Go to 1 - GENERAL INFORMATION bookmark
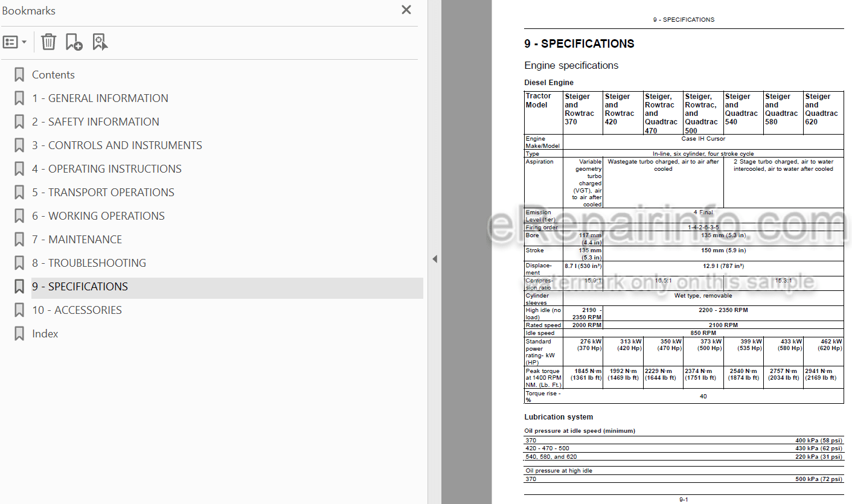The height and width of the screenshot is (504, 852). click(100, 98)
